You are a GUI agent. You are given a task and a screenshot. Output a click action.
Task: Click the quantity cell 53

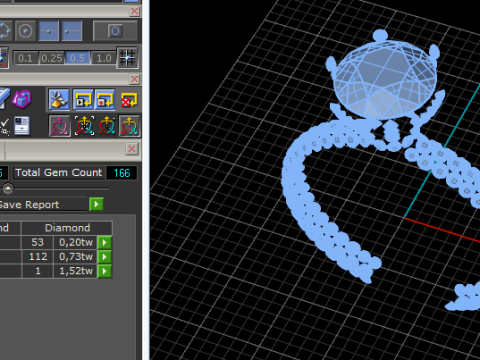[x=37, y=242]
